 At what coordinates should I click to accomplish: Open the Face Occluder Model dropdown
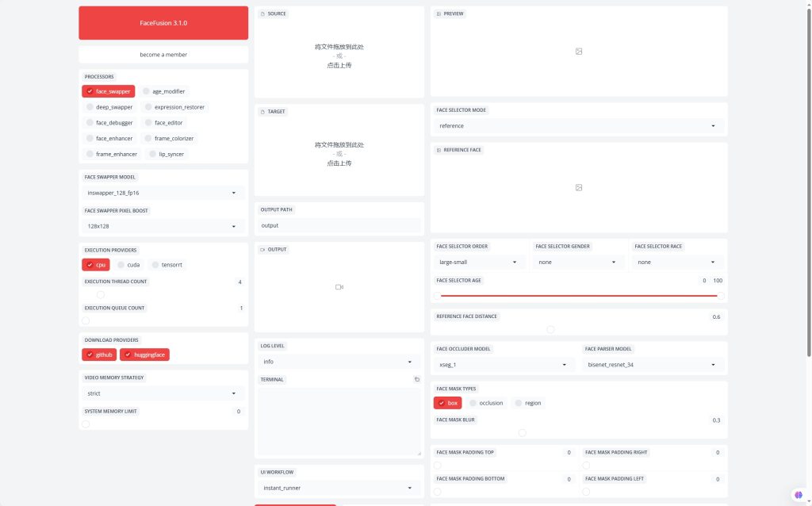(x=504, y=365)
